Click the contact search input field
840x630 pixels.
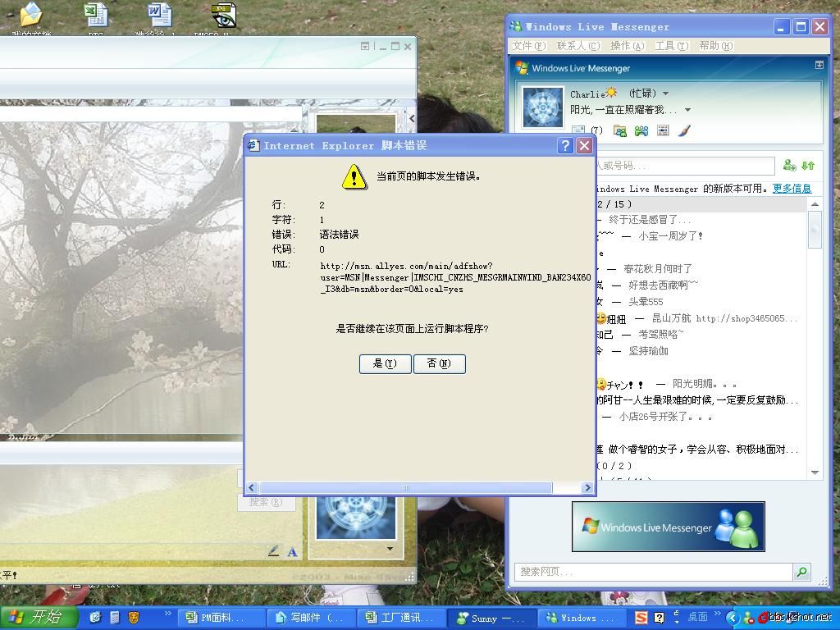tap(685, 166)
